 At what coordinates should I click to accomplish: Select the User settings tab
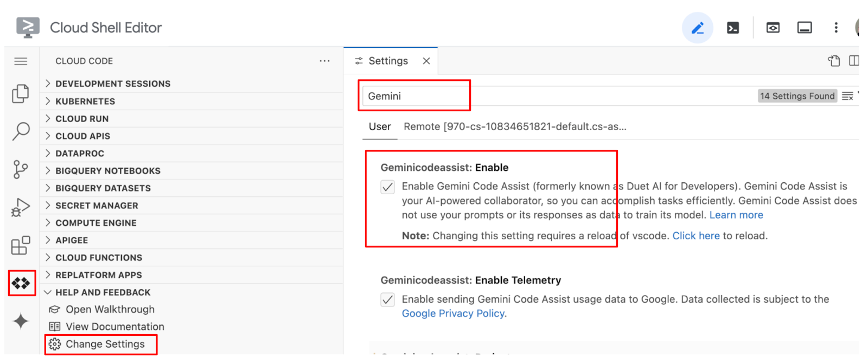380,127
